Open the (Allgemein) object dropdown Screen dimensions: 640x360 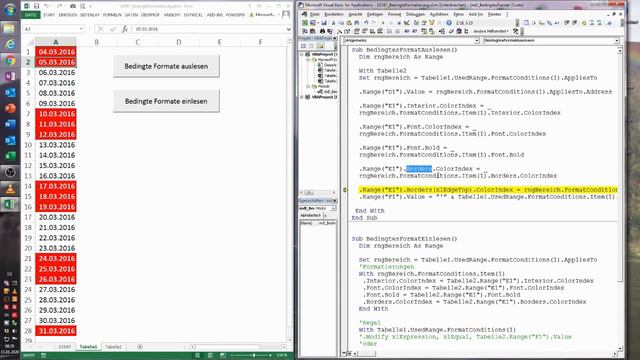click(x=476, y=40)
